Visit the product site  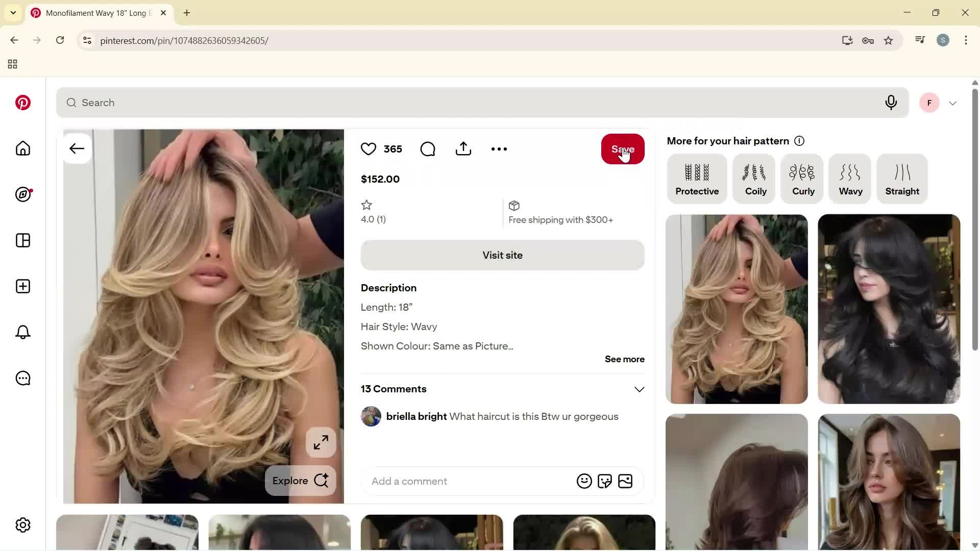tap(502, 255)
